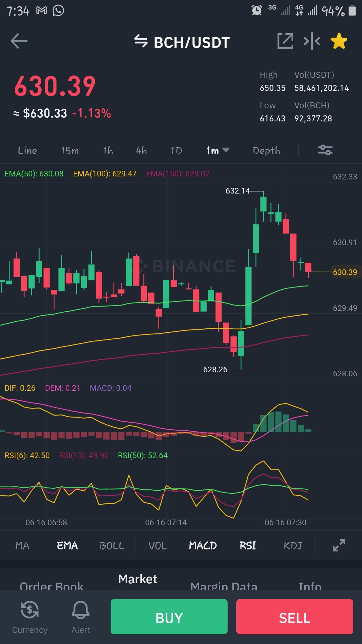The image size is (362, 644).
Task: Tap the collapse chart split icon
Action: pos(312,41)
